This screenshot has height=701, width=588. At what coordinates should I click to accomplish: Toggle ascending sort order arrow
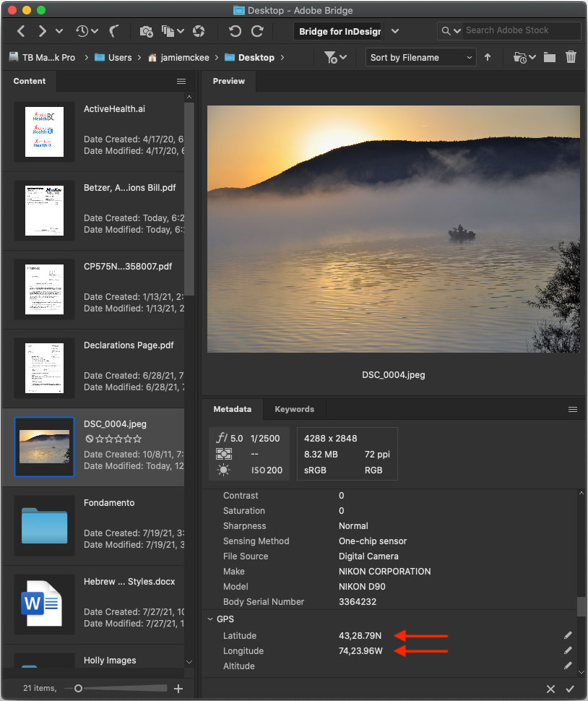[488, 57]
